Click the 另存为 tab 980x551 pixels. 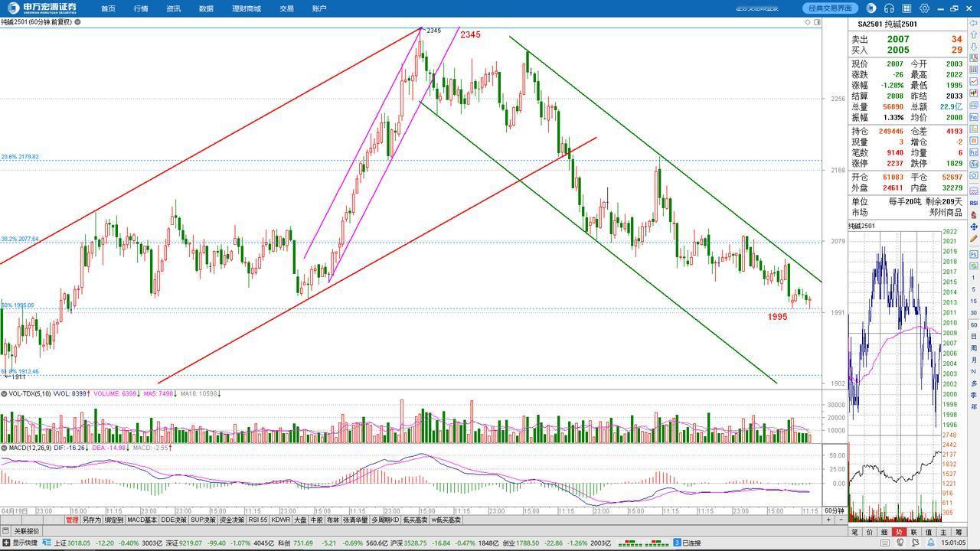(x=92, y=520)
